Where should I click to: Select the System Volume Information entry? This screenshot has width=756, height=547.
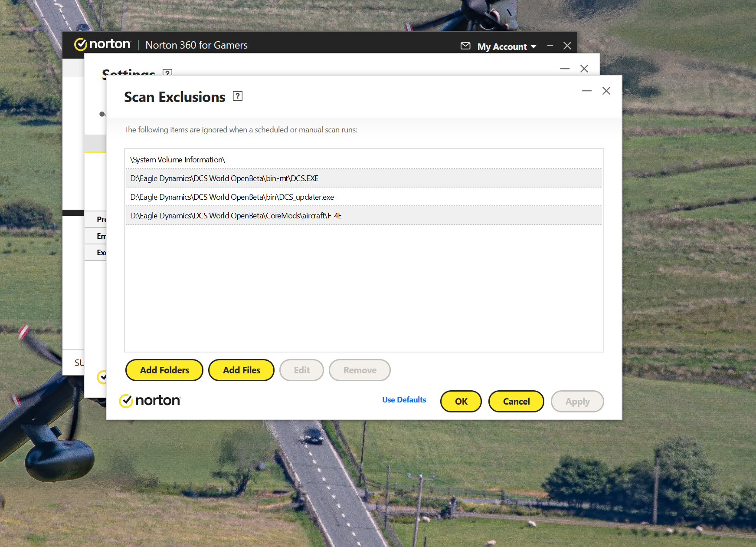point(364,159)
